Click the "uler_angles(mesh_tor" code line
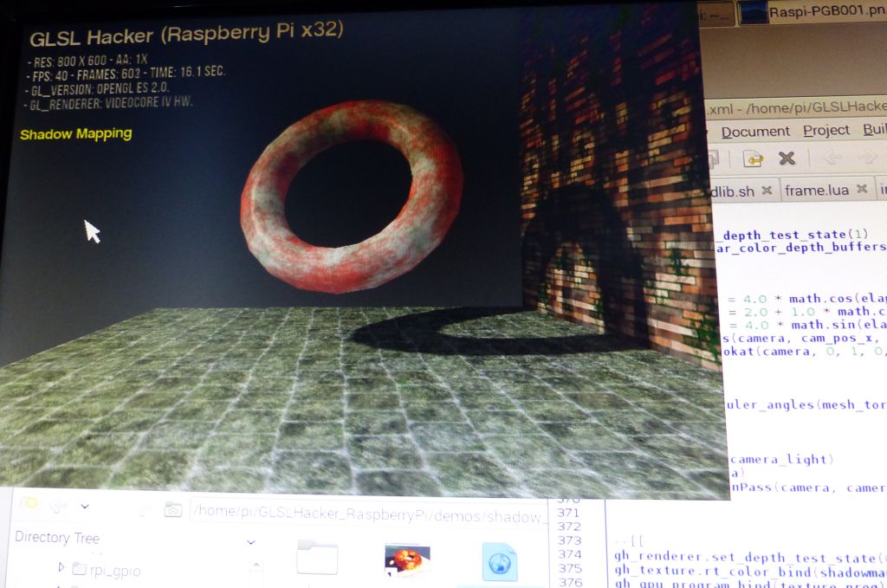887x588 pixels. tap(806, 404)
